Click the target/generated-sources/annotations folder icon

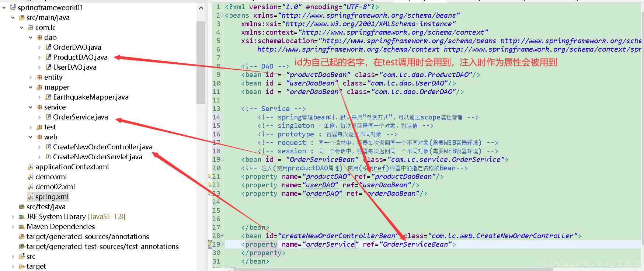click(x=22, y=236)
